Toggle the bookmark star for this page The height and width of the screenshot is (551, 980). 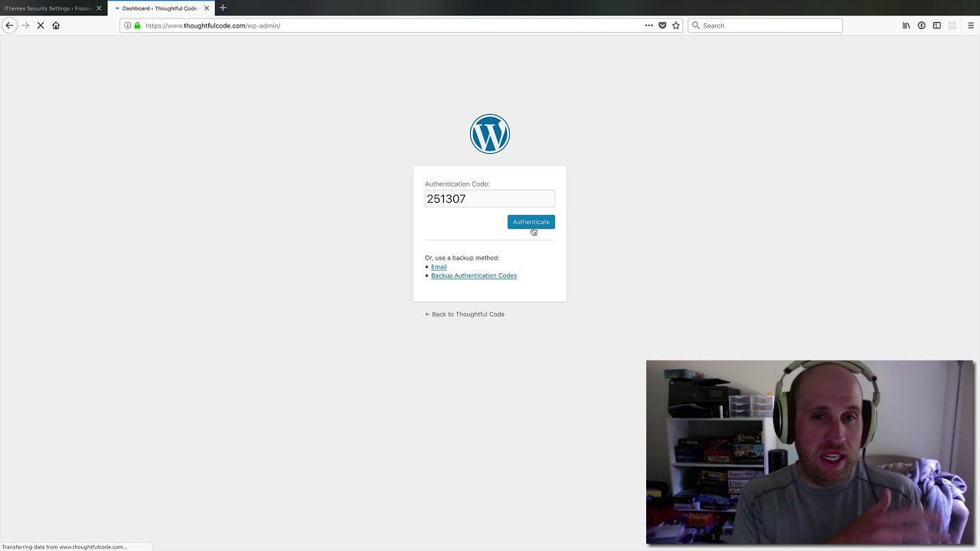(x=676, y=25)
